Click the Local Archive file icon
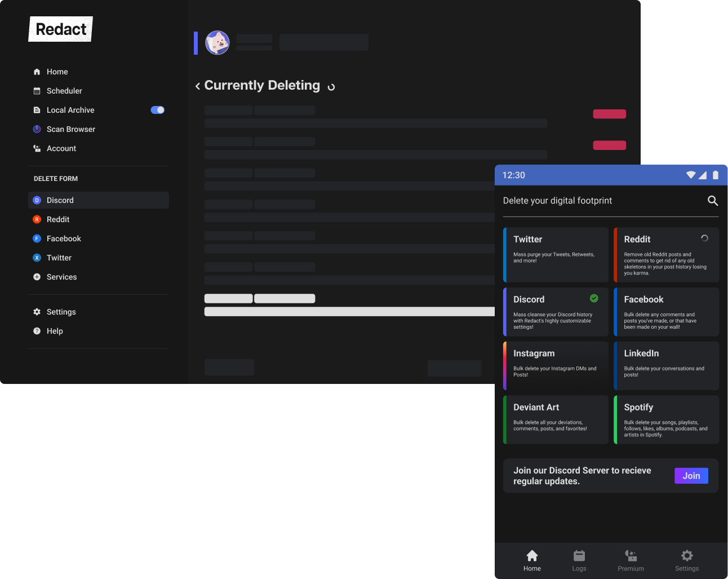728x579 pixels. (37, 110)
